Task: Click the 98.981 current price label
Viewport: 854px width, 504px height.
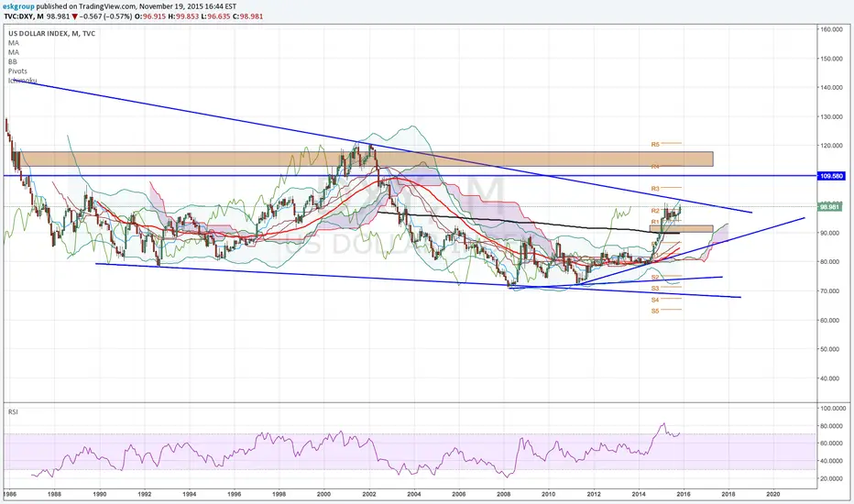Action: pyautogui.click(x=830, y=206)
